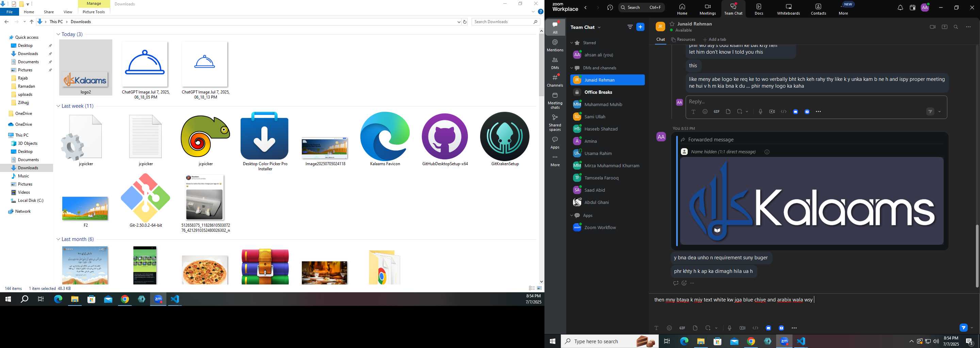The width and height of the screenshot is (980, 348).
Task: Collapse the Last month (6) group
Action: 58,239
